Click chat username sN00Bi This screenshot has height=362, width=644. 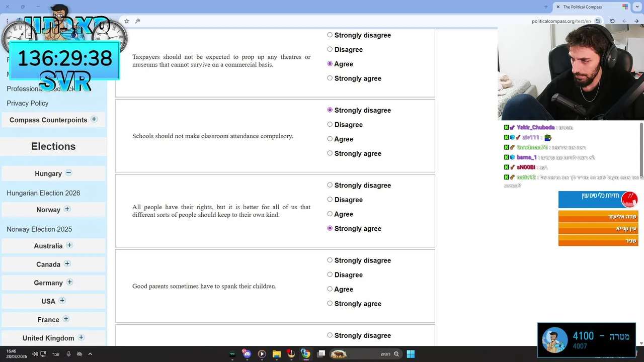[x=526, y=167]
